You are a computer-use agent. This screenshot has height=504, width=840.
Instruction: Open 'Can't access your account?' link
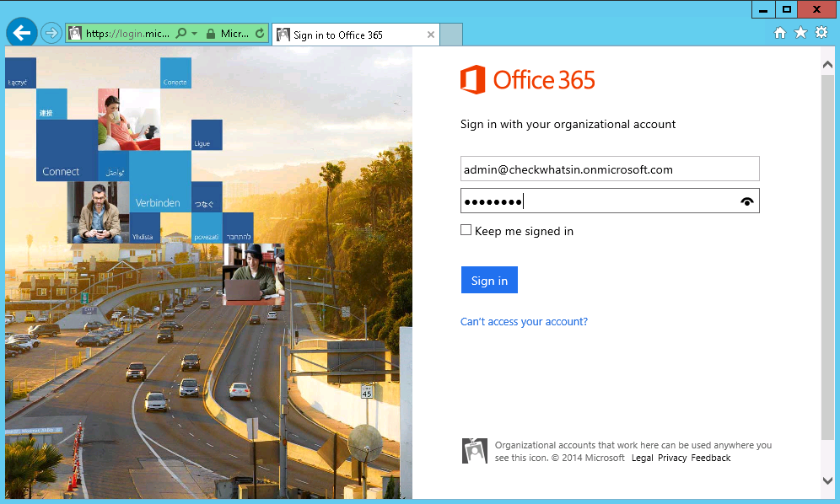(x=524, y=321)
